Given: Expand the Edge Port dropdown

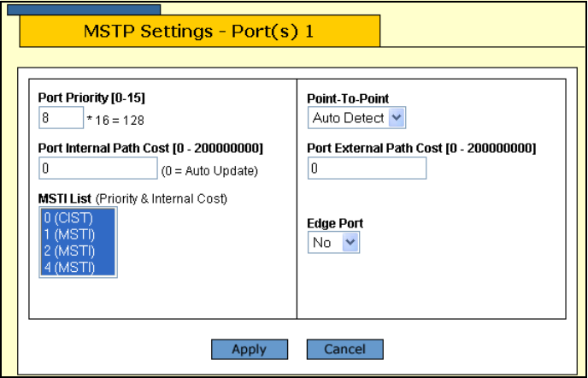Looking at the screenshot, I should (x=334, y=243).
